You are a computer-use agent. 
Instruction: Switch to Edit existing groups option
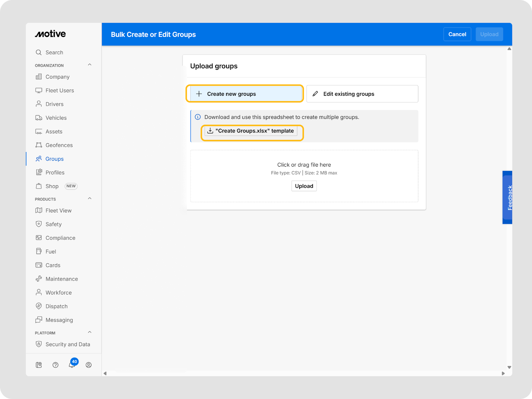click(x=362, y=94)
